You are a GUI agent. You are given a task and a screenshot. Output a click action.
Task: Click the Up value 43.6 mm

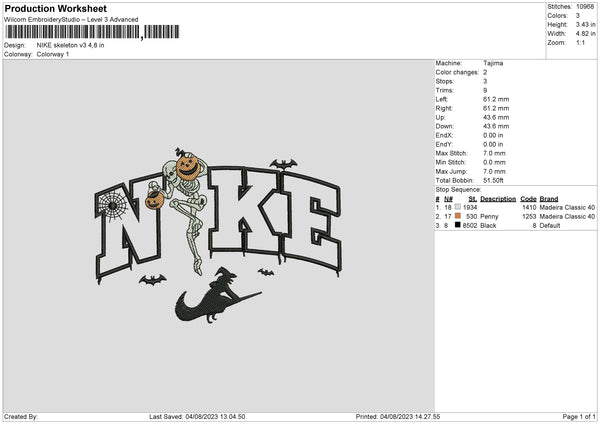(496, 117)
